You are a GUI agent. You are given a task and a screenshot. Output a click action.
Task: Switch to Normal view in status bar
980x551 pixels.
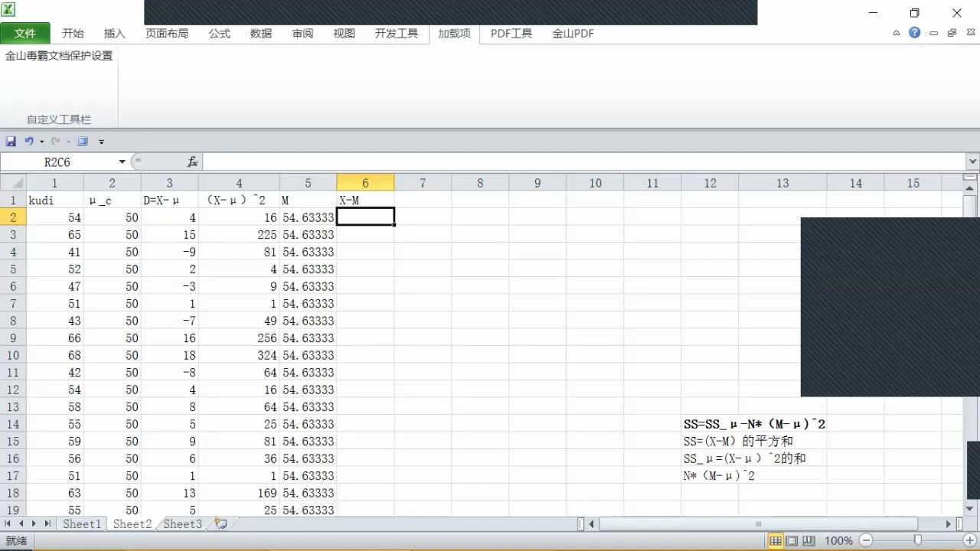pos(775,540)
